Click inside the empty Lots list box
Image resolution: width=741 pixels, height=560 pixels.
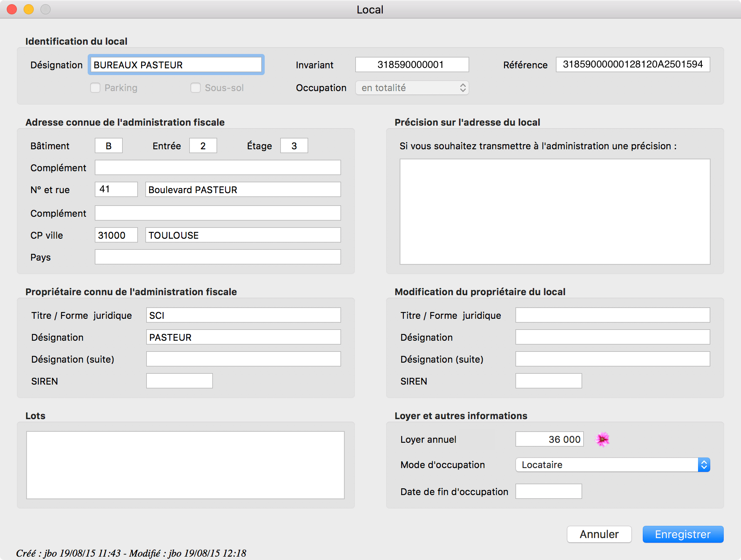pyautogui.click(x=185, y=465)
